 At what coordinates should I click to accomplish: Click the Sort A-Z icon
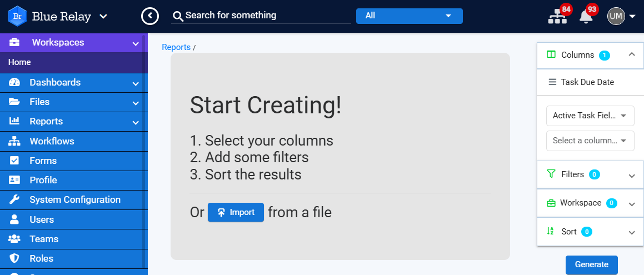(550, 231)
